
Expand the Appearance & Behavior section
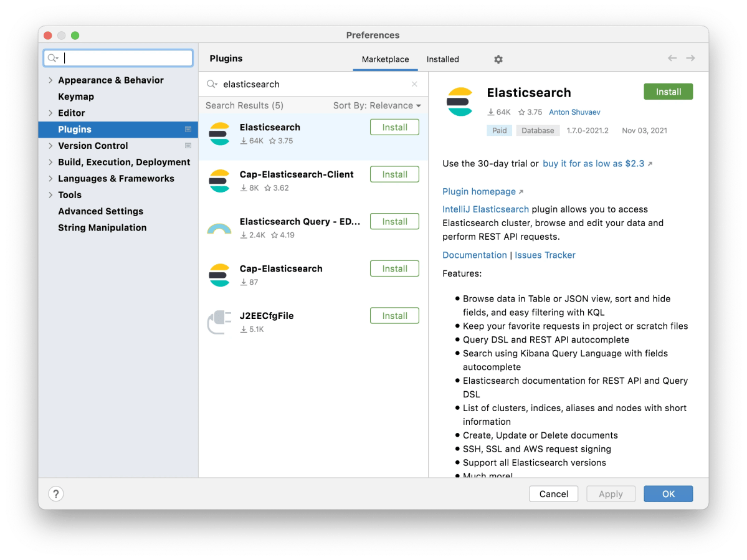pos(50,80)
